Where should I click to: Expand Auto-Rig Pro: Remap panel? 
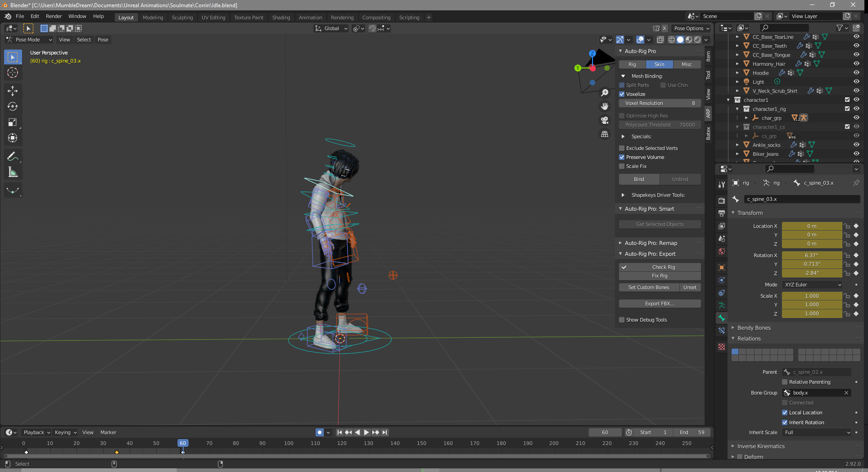651,243
